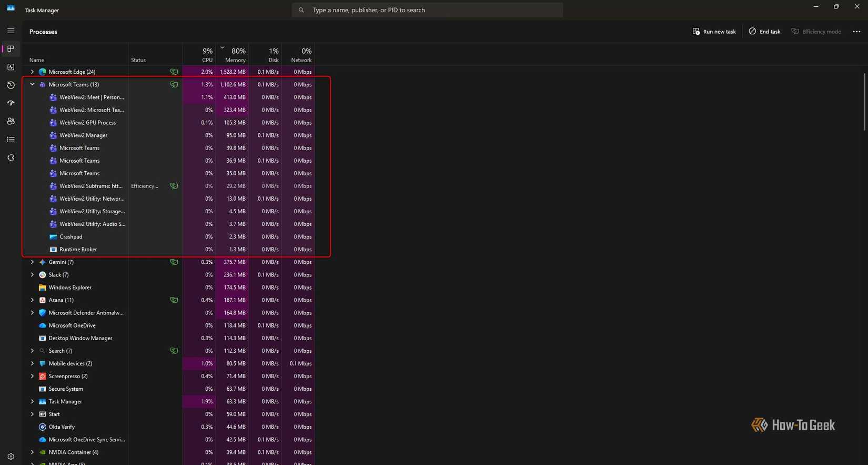The width and height of the screenshot is (868, 465).
Task: Select the WebView2 GPU Process row
Action: [168, 123]
